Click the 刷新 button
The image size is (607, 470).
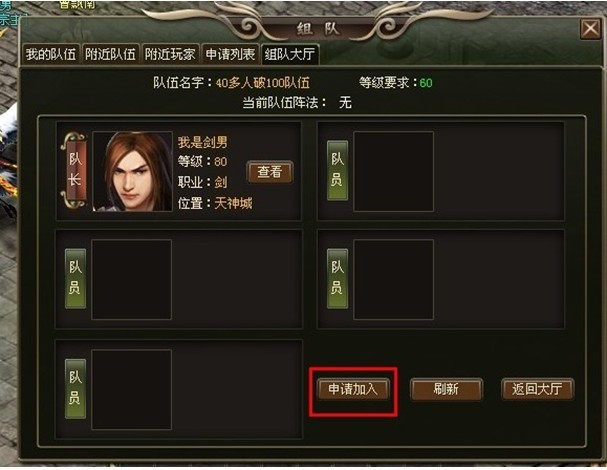[x=446, y=389]
